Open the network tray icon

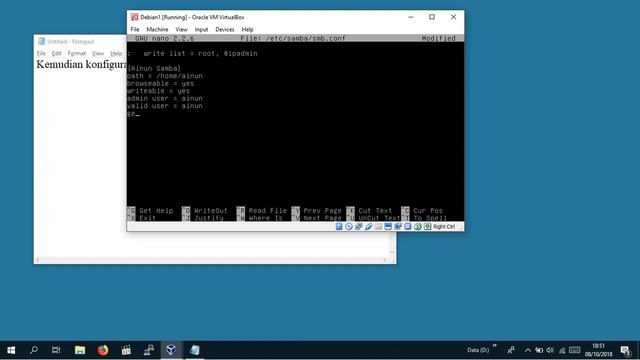(562, 350)
